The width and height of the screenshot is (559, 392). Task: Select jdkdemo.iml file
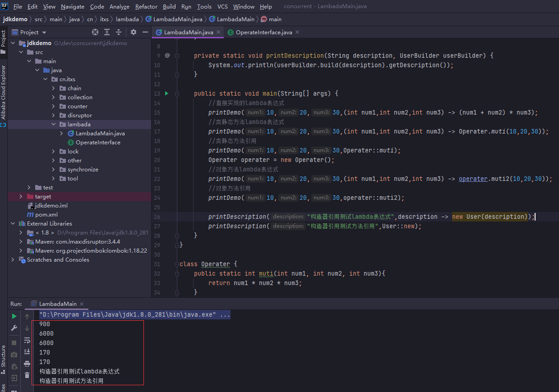tap(51, 205)
